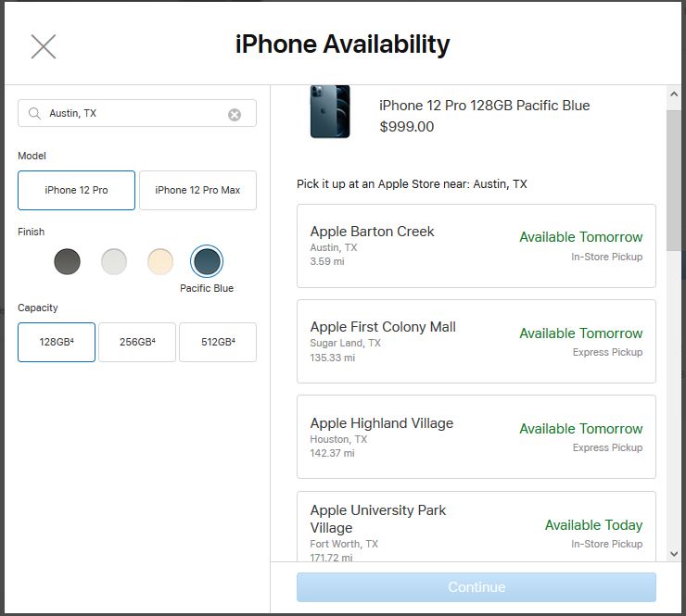
Task: Click the 'iPhone Availability' heading
Action: pyautogui.click(x=343, y=44)
